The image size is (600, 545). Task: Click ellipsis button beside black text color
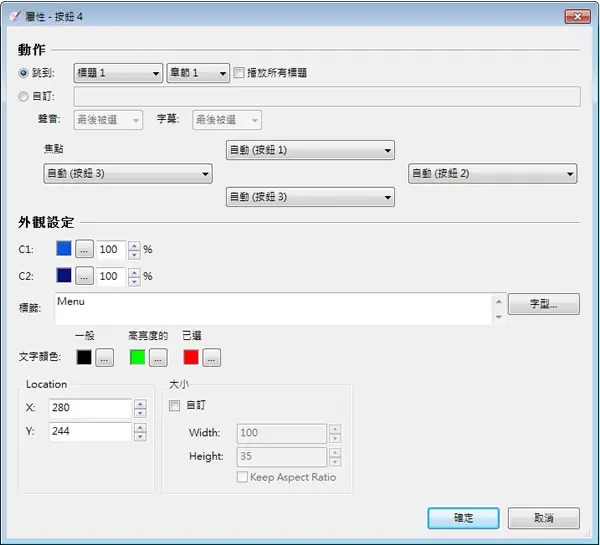coord(104,357)
